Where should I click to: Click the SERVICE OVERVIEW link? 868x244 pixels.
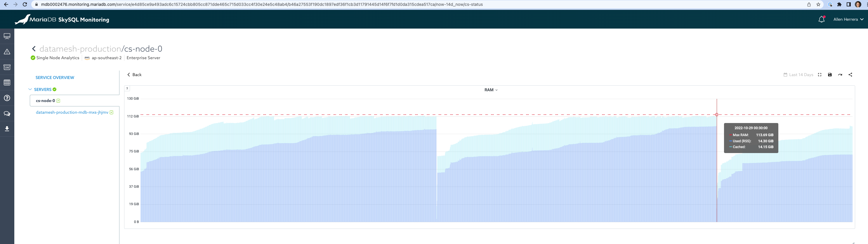pyautogui.click(x=55, y=78)
